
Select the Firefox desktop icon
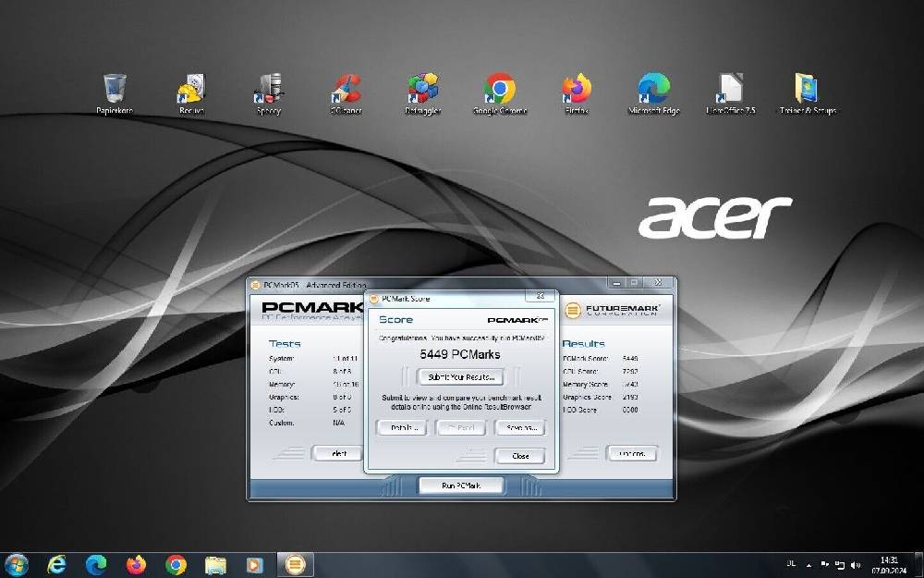click(x=577, y=93)
